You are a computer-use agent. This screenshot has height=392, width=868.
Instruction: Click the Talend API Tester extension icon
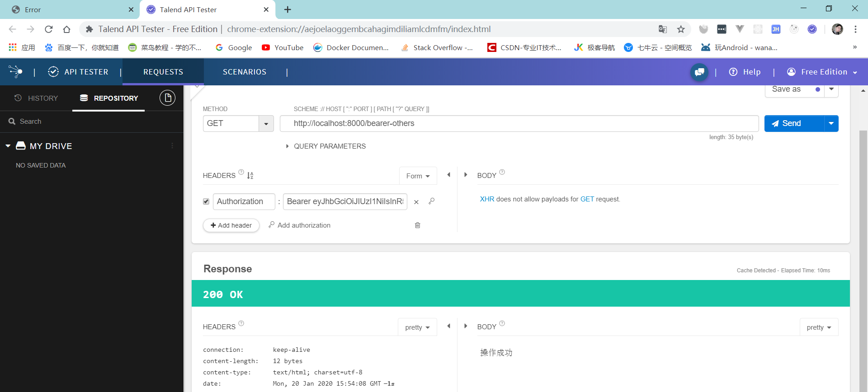coord(812,29)
